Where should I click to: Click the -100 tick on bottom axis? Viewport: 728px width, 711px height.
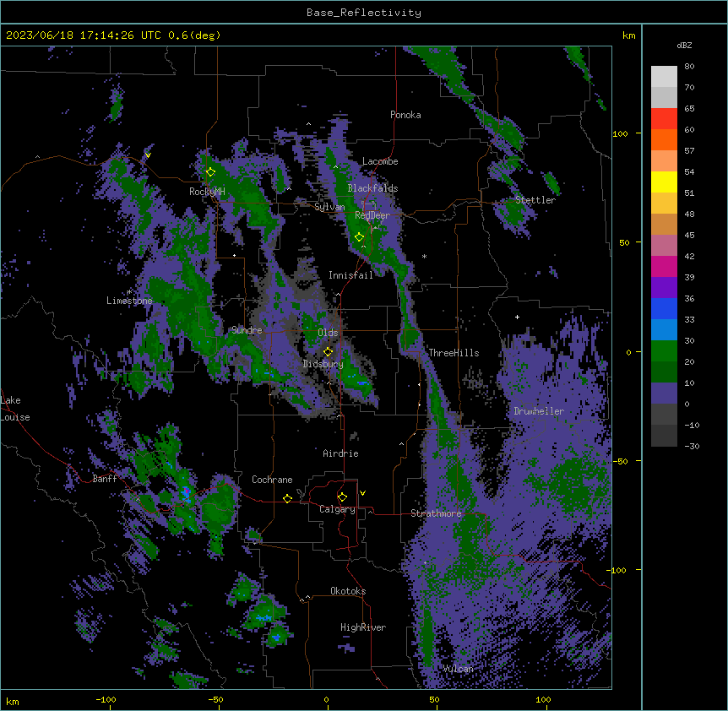coord(106,700)
